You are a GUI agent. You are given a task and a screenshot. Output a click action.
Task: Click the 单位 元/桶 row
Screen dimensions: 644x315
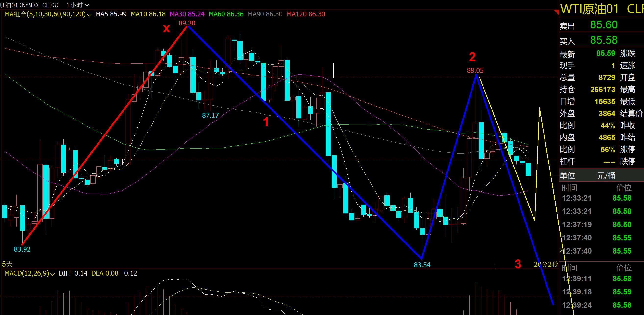point(602,176)
